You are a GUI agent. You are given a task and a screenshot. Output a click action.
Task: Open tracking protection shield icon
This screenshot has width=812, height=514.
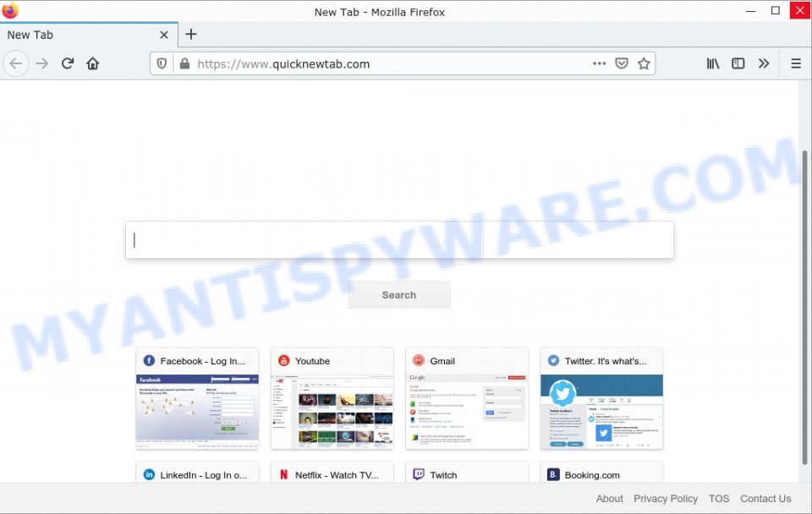click(162, 63)
